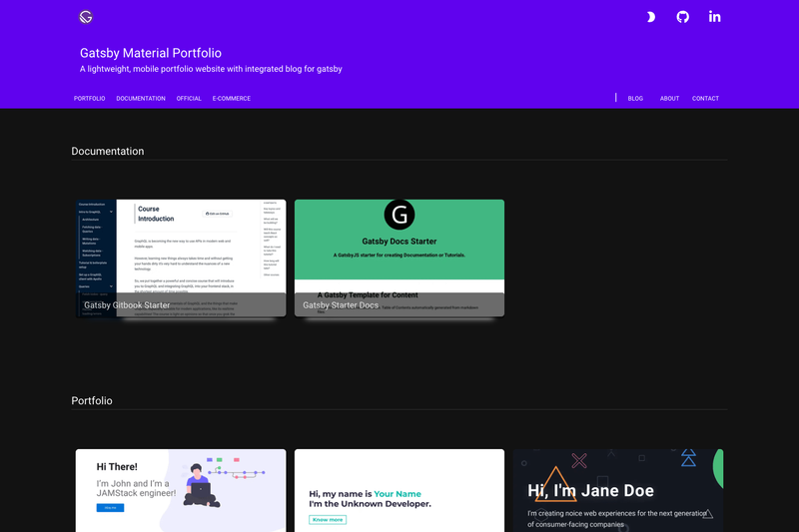Select the E-Commerce nav tab
Viewport: 799px width, 532px height.
(x=232, y=98)
